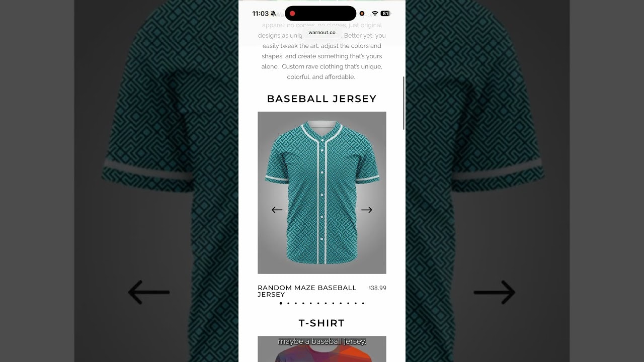The height and width of the screenshot is (362, 644).
Task: Show the previous jersey using the small left arrow
Action: (x=277, y=210)
